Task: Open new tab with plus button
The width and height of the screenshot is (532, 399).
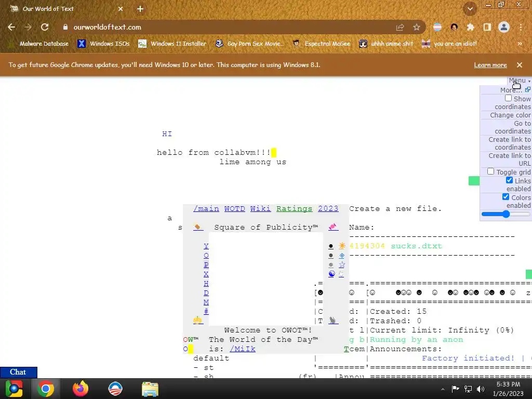Action: click(x=140, y=9)
